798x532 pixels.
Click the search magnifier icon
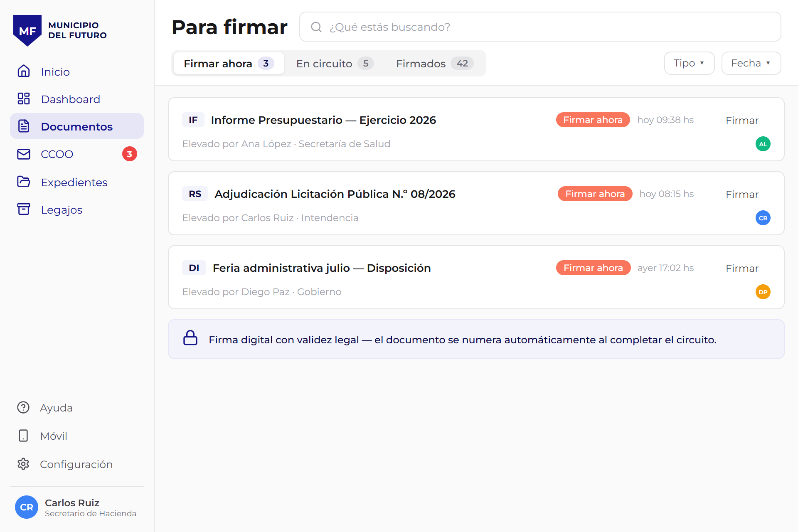tap(316, 27)
